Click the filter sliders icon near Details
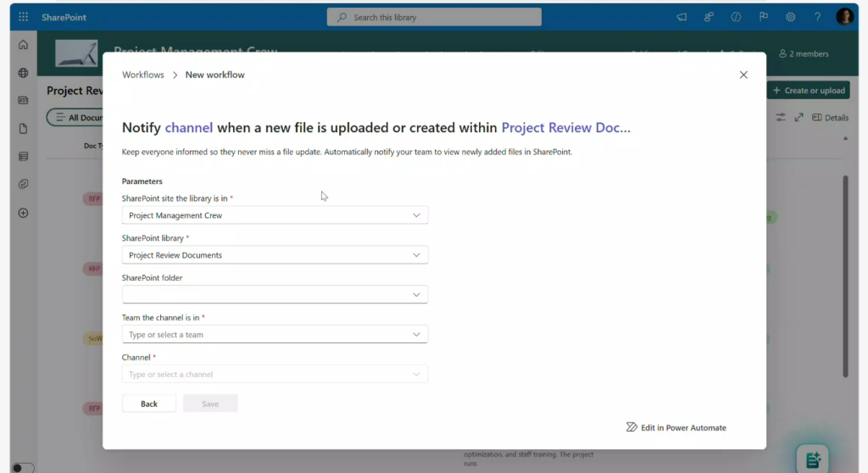Screen dimensions: 868x473 tap(781, 118)
